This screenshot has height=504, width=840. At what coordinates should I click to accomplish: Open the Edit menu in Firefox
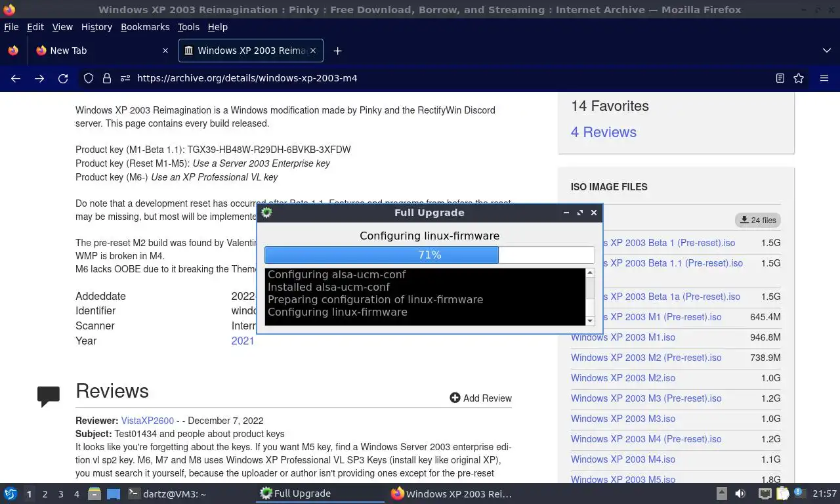click(x=35, y=27)
